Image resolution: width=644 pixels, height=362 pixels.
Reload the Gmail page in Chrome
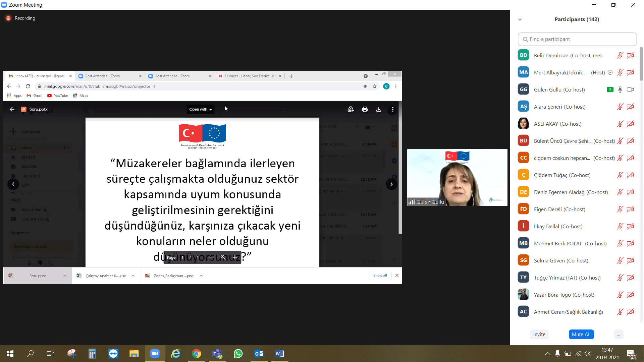coord(28,86)
